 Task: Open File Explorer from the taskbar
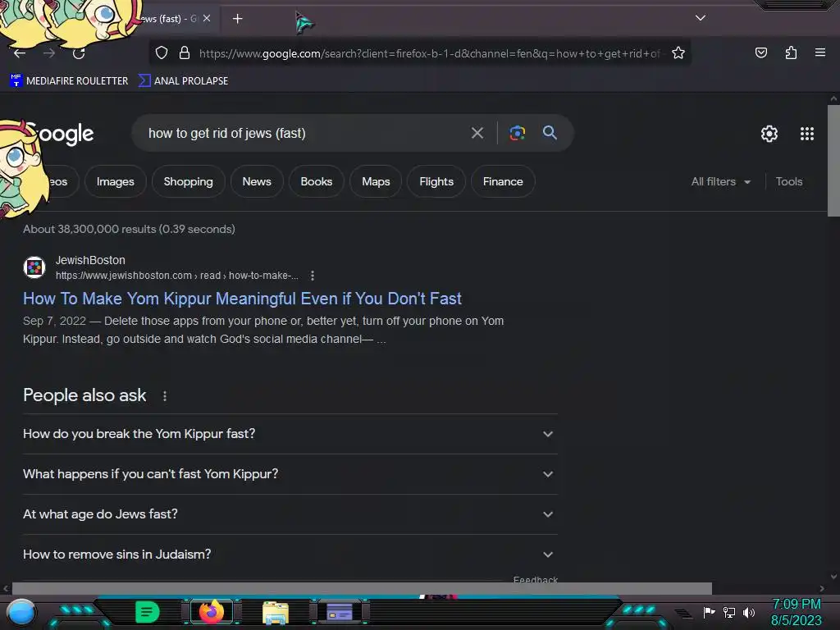coord(276,612)
